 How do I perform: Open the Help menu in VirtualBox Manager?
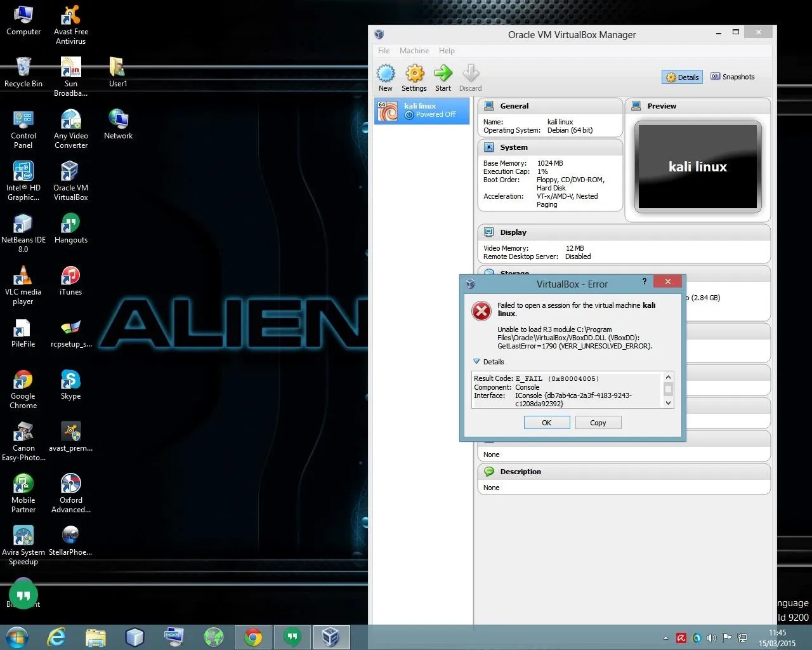tap(447, 51)
